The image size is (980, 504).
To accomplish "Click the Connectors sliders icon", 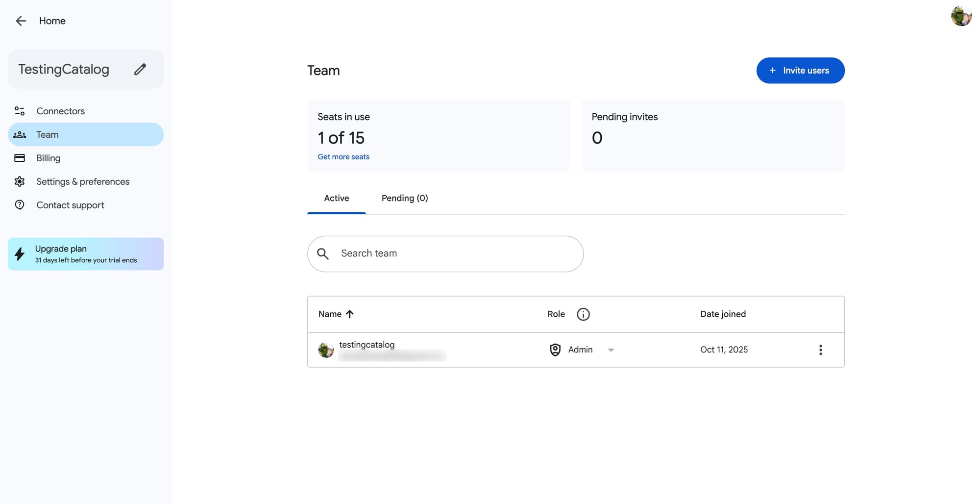I will point(20,111).
